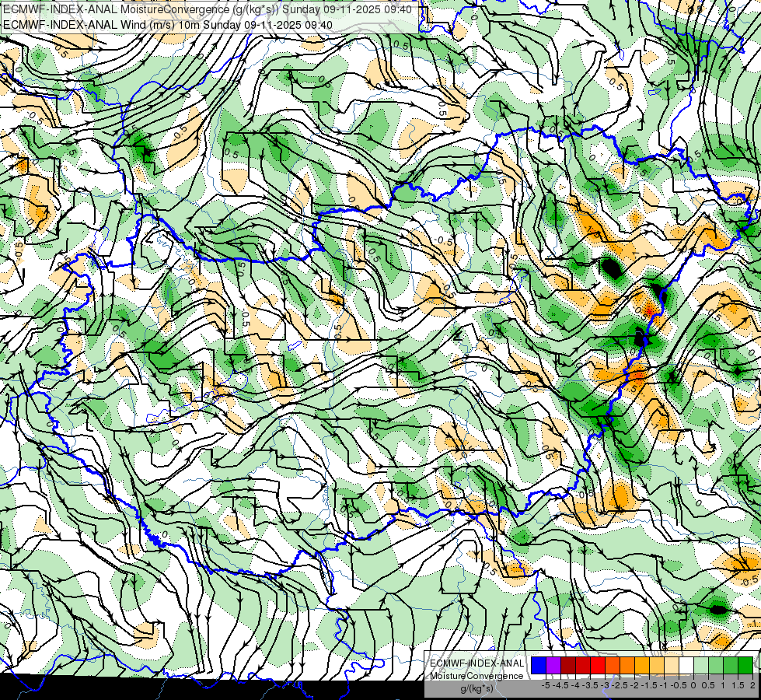Pick the palest green swatch between 0 and 0.5
761x700 pixels.
(x=701, y=665)
